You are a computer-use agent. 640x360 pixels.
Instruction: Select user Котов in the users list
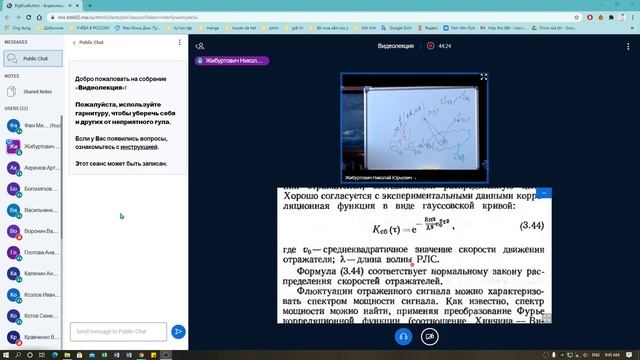tap(33, 316)
